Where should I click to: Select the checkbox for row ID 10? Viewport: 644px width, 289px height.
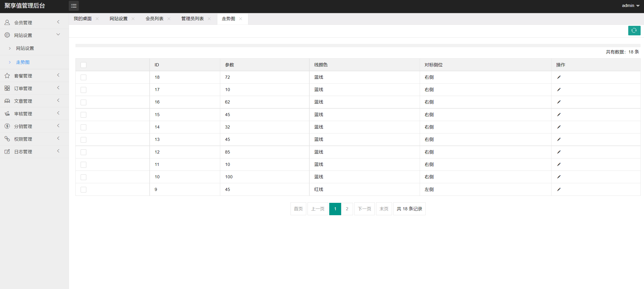(x=83, y=177)
